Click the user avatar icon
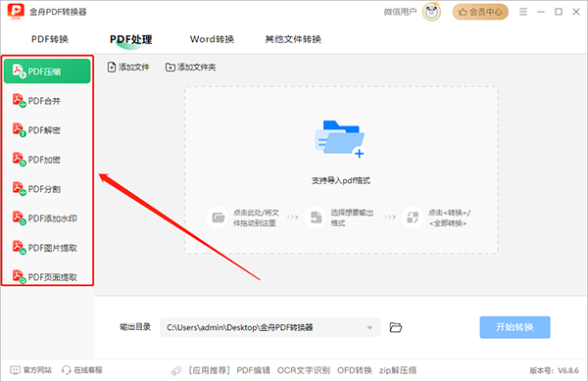Viewport: 588px width, 382px height. pyautogui.click(x=431, y=12)
